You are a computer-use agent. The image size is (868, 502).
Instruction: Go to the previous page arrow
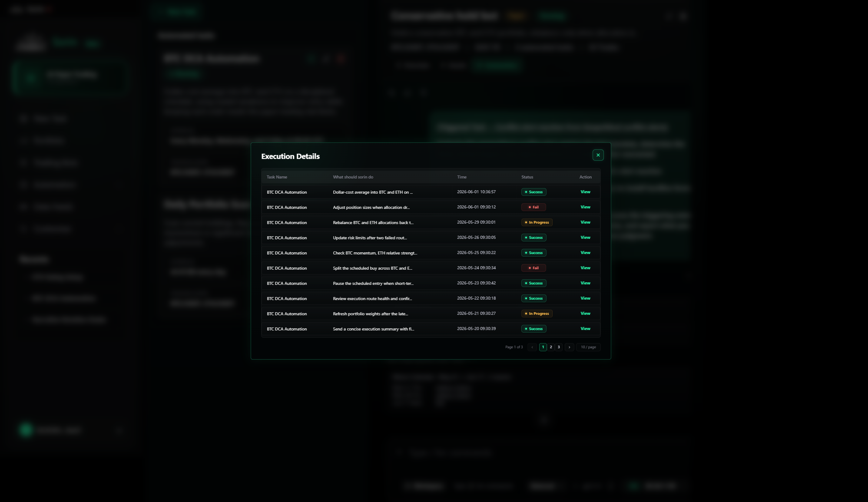(x=532, y=347)
